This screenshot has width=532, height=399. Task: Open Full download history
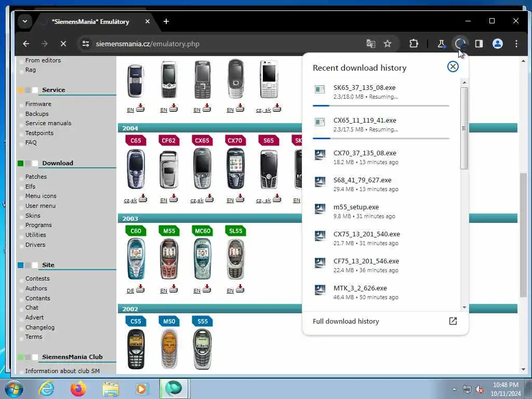(385, 321)
